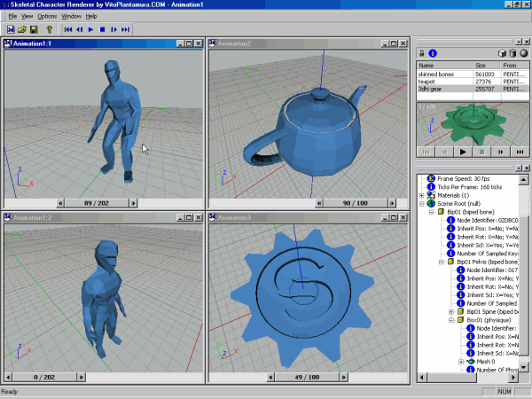Image resolution: width=532 pixels, height=399 pixels.
Task: Play the gear preview animation
Action: coord(463,152)
